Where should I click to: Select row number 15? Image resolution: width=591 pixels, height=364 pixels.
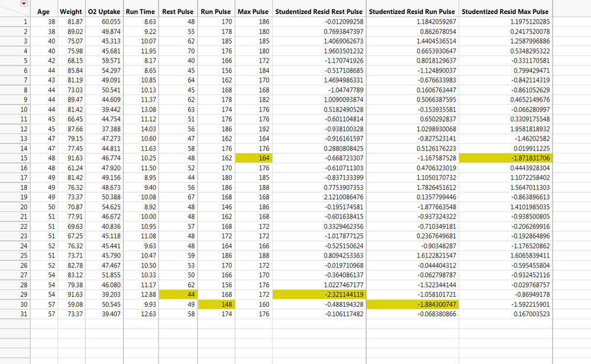click(x=15, y=158)
